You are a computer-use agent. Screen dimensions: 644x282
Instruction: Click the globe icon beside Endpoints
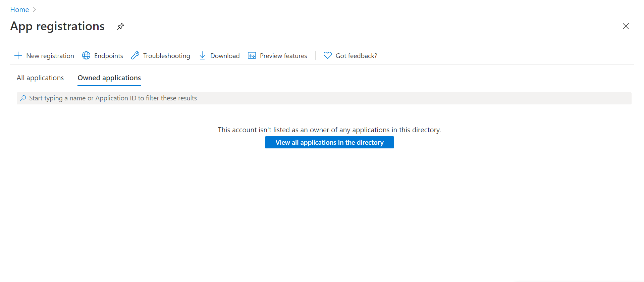pos(86,55)
